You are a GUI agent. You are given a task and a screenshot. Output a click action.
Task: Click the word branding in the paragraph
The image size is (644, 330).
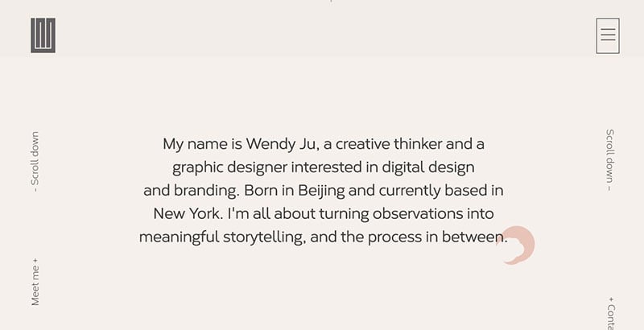tap(207, 191)
